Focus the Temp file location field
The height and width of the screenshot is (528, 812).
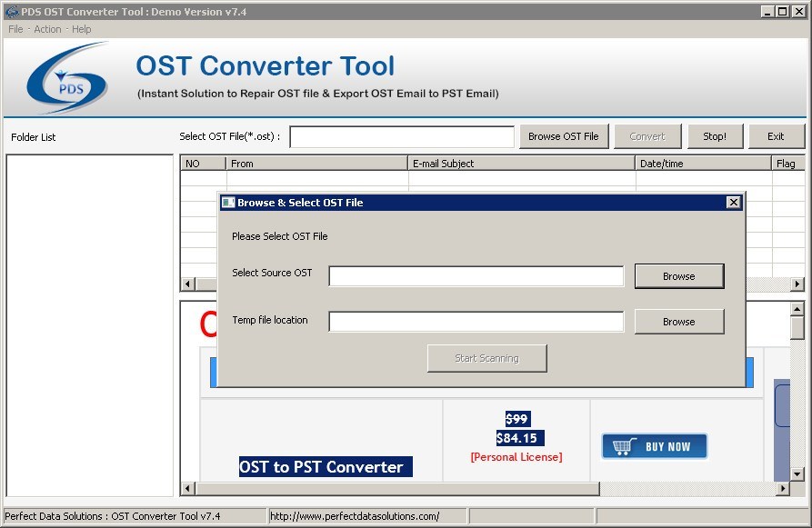pyautogui.click(x=476, y=322)
